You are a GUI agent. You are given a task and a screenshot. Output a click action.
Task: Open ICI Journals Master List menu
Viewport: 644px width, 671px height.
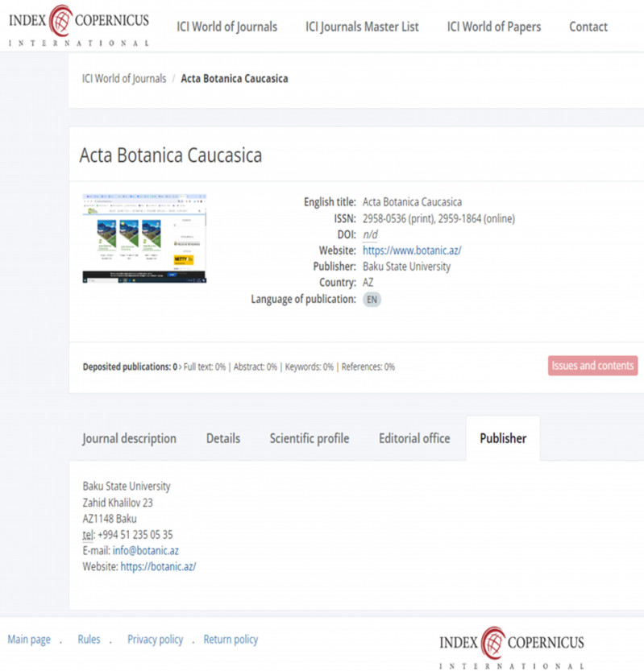(362, 27)
